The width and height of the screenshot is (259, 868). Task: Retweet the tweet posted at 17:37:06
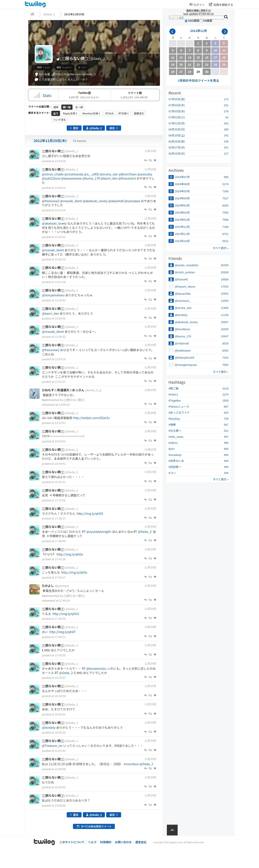click(150, 499)
